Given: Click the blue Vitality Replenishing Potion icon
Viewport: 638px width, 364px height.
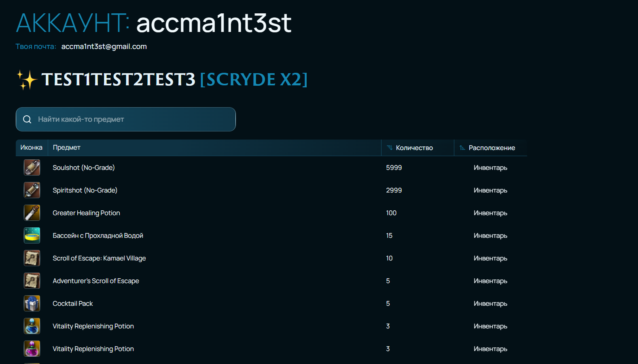Looking at the screenshot, I should 32,326.
